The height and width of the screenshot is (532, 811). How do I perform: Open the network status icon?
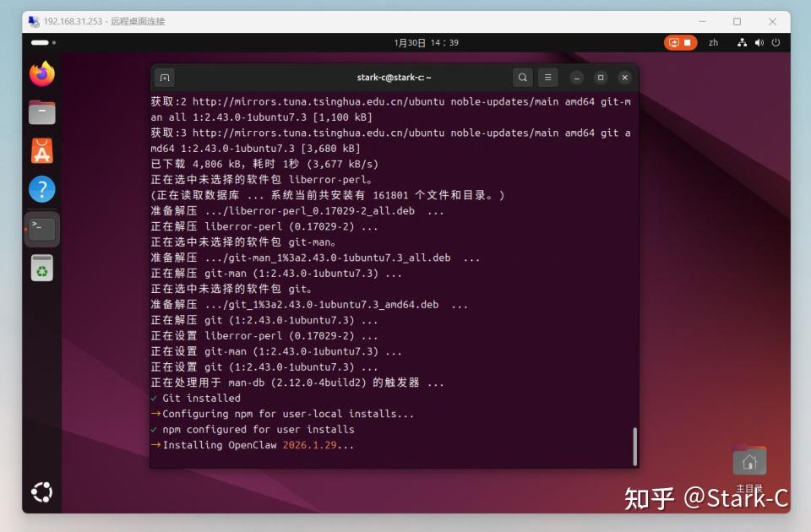tap(742, 42)
